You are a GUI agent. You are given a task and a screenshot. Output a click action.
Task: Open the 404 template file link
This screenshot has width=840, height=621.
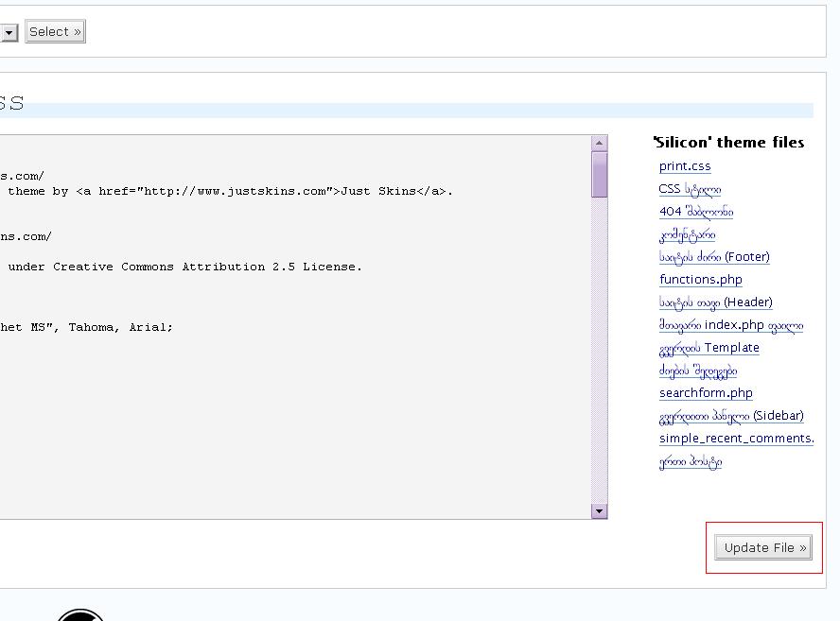(x=695, y=212)
